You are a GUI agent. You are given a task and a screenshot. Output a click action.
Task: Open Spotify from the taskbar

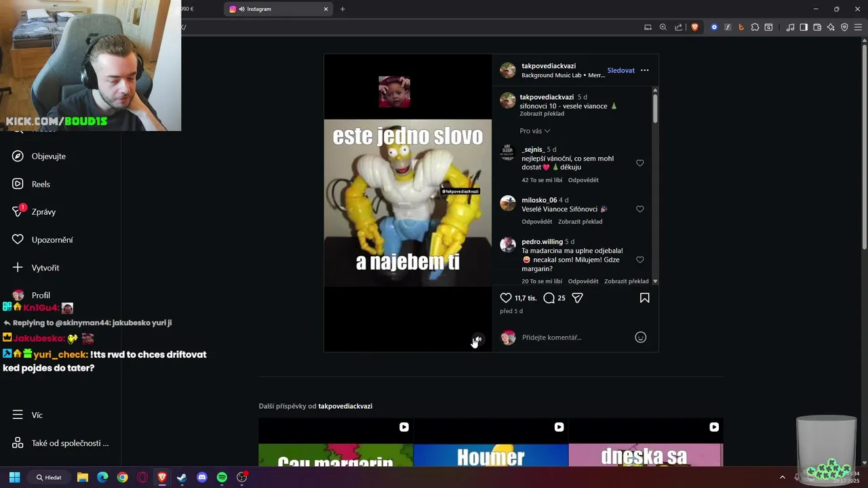222,477
